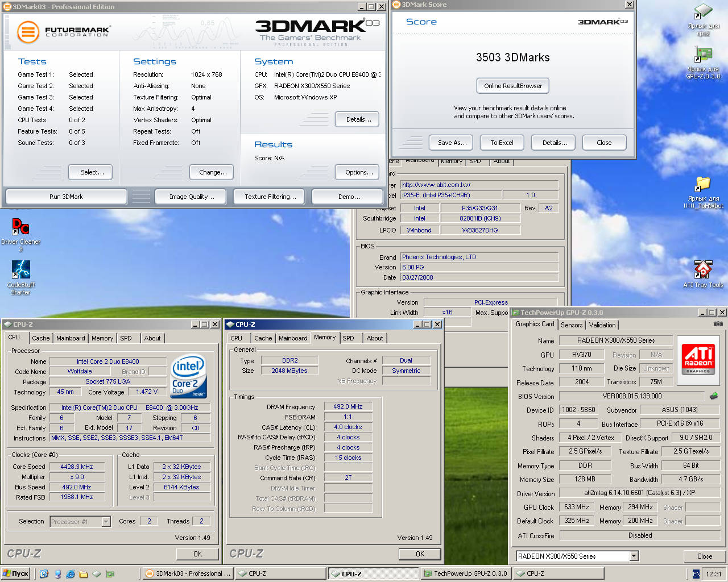Click the Core Speed 4428.3 MHz field
This screenshot has width=728, height=582.
point(76,467)
